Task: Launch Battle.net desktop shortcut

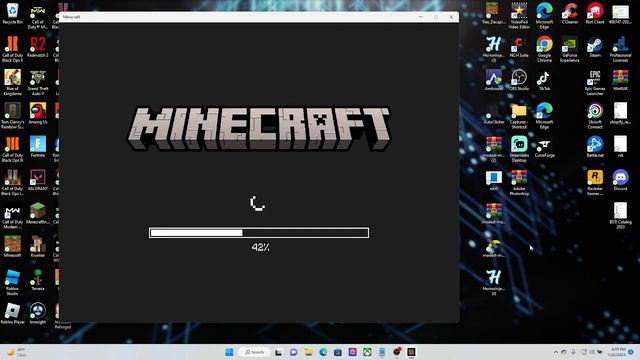Action: coord(595,147)
